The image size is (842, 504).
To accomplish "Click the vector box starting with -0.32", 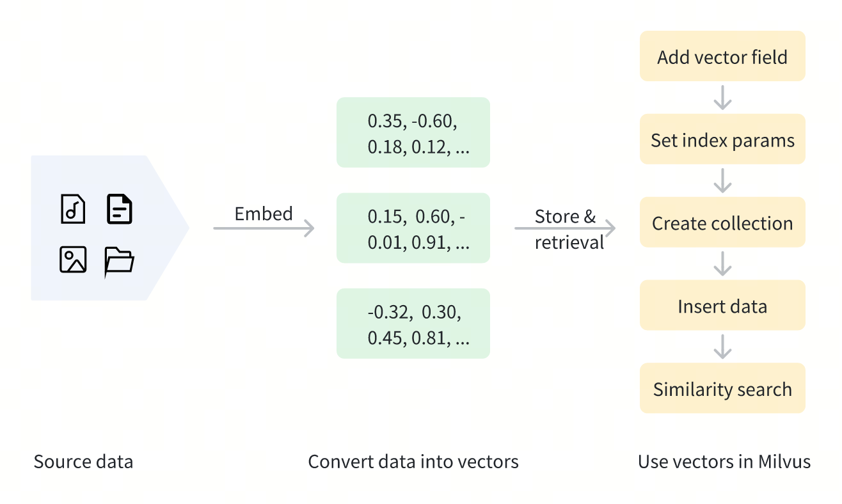I will click(x=413, y=324).
